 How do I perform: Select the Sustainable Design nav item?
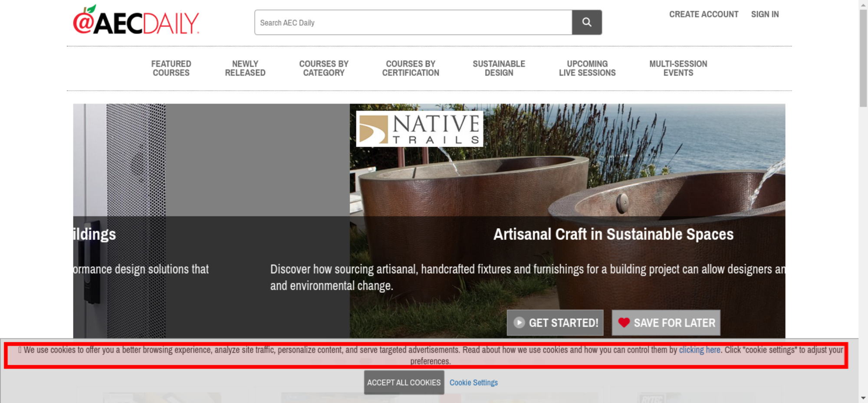[x=499, y=69]
